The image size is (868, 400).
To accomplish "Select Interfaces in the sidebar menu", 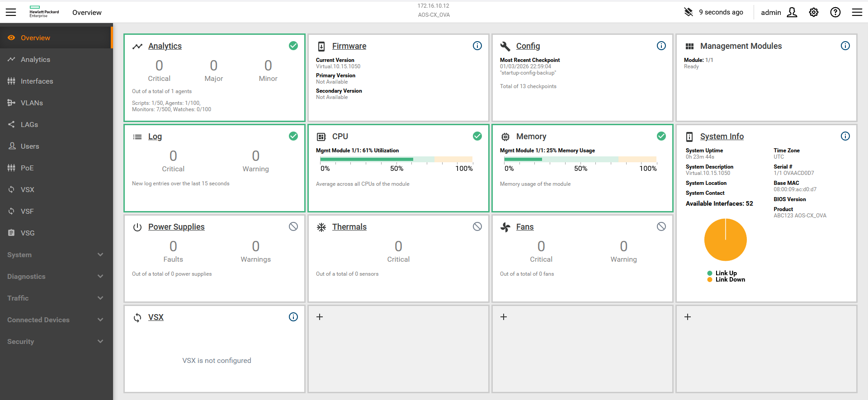I will (x=37, y=81).
